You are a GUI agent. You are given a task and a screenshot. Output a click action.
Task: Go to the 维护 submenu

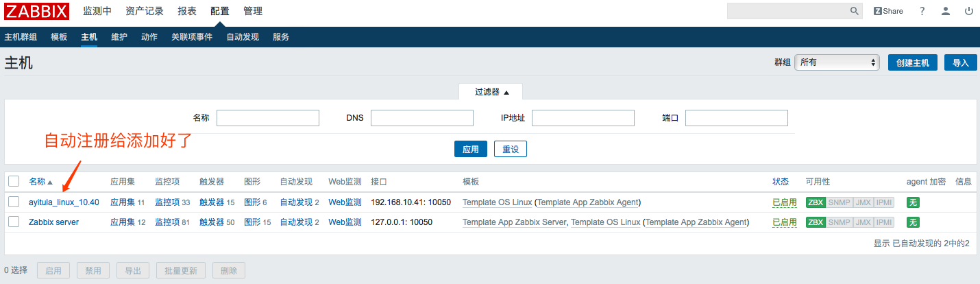pyautogui.click(x=119, y=37)
